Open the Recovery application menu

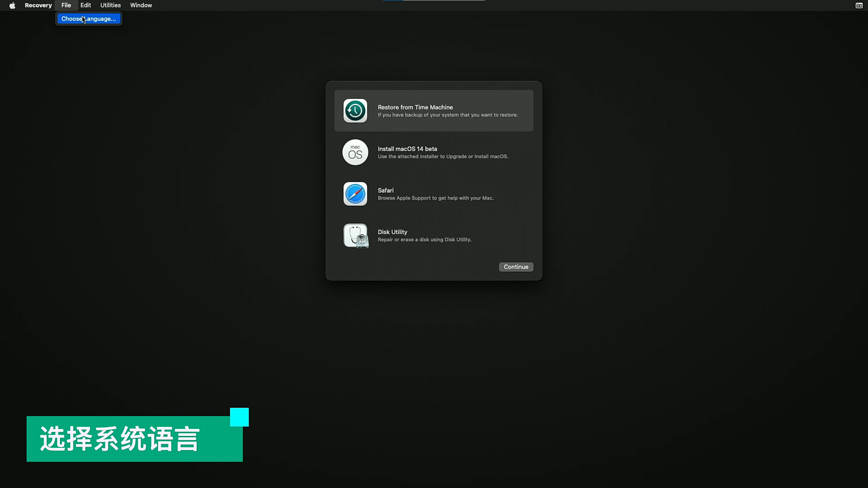(38, 5)
